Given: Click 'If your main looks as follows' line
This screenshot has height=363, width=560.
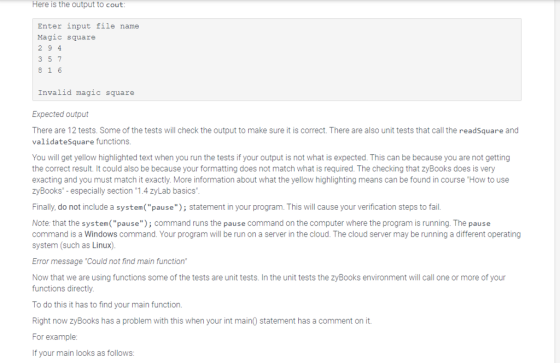Looking at the screenshot, I should (83, 353).
